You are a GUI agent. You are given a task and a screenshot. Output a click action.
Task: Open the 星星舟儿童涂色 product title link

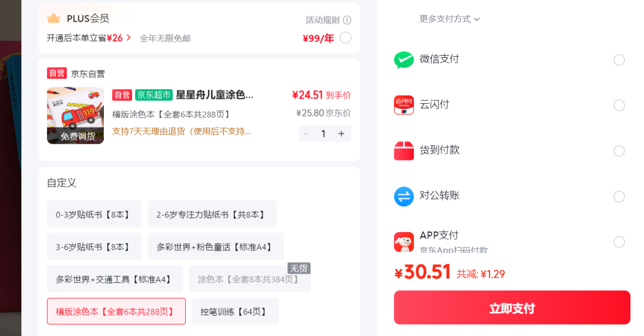pyautogui.click(x=214, y=95)
